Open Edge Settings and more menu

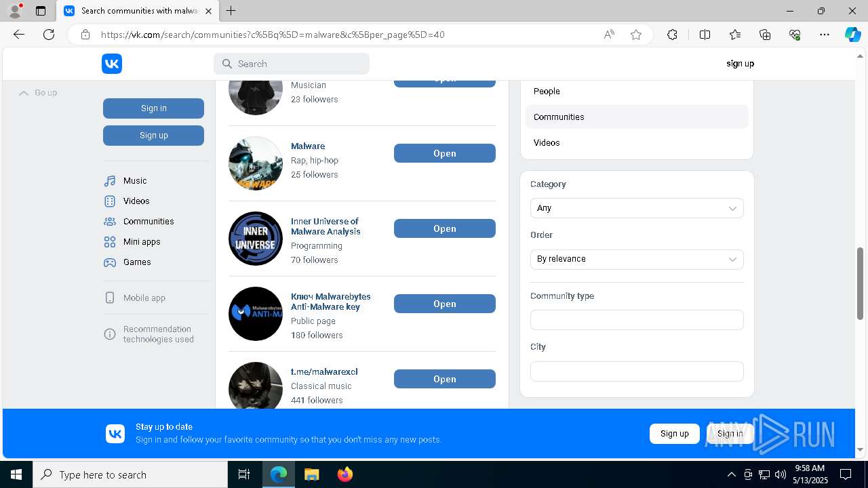point(825,35)
